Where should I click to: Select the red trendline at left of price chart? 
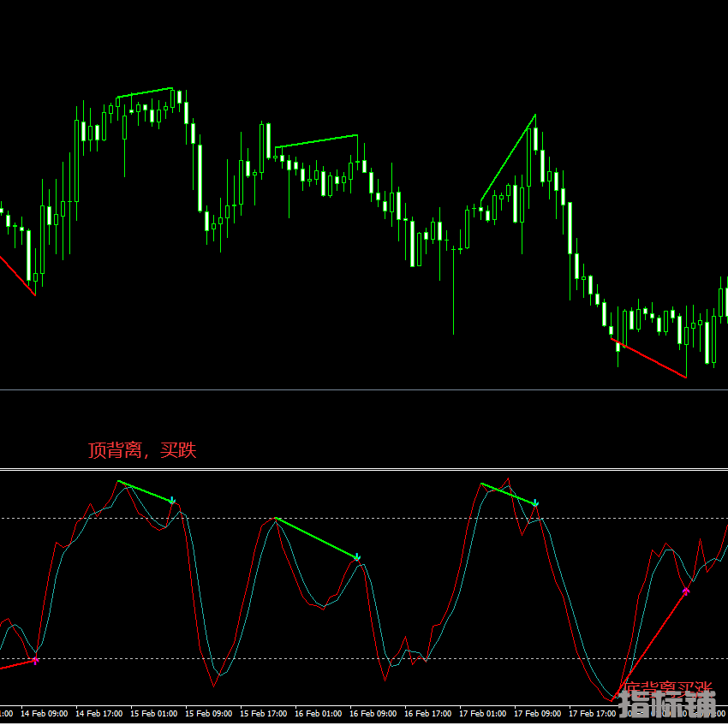(x=17, y=275)
